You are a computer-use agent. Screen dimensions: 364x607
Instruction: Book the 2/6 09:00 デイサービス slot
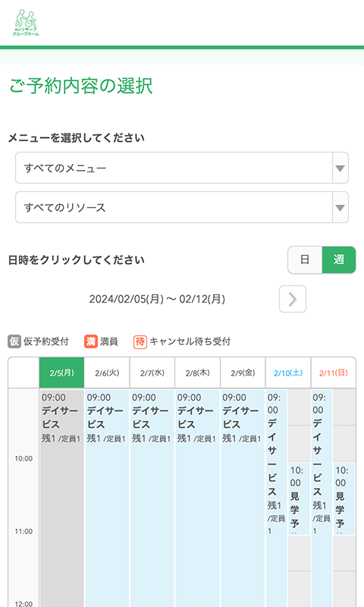[x=107, y=498]
